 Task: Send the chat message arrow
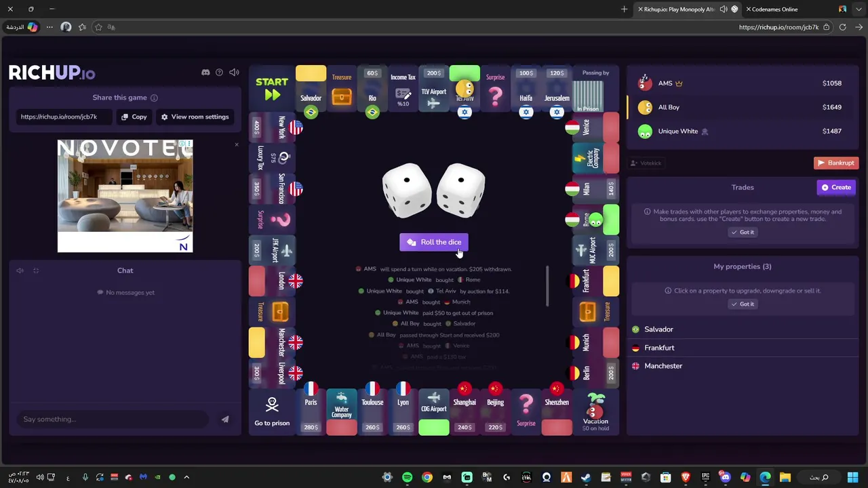pos(225,419)
